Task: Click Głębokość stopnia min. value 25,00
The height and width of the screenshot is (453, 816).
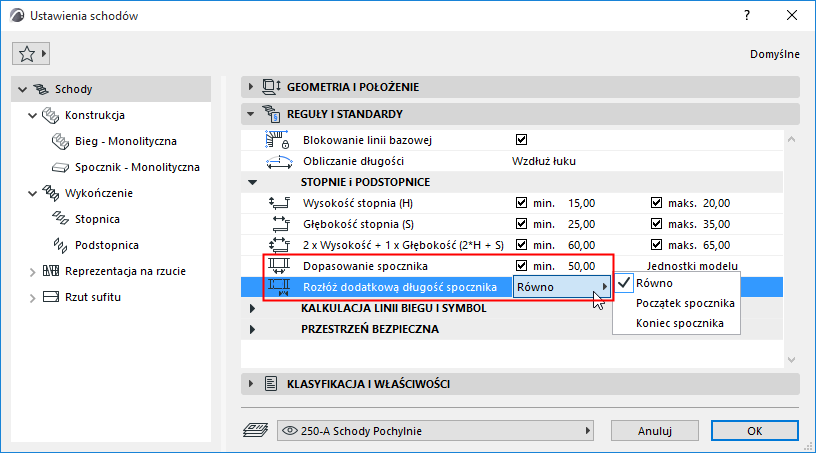Action: 581,224
